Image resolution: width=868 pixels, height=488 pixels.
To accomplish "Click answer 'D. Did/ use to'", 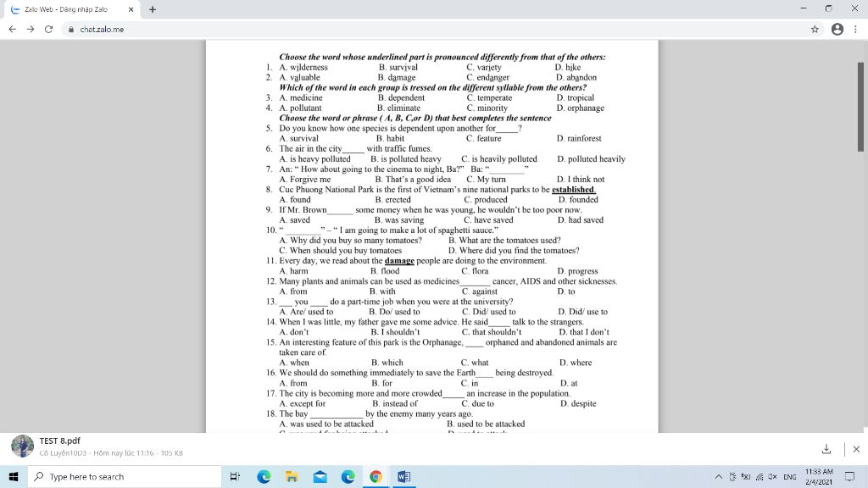I will [583, 312].
